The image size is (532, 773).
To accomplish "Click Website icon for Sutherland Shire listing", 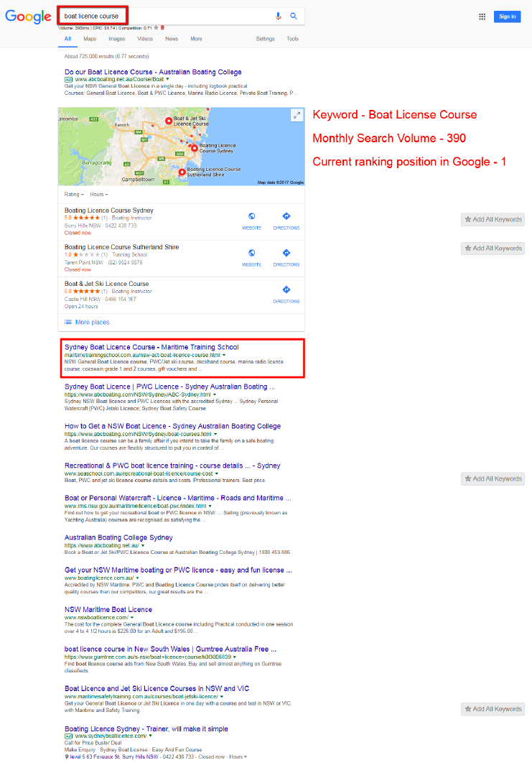I will pyautogui.click(x=252, y=253).
